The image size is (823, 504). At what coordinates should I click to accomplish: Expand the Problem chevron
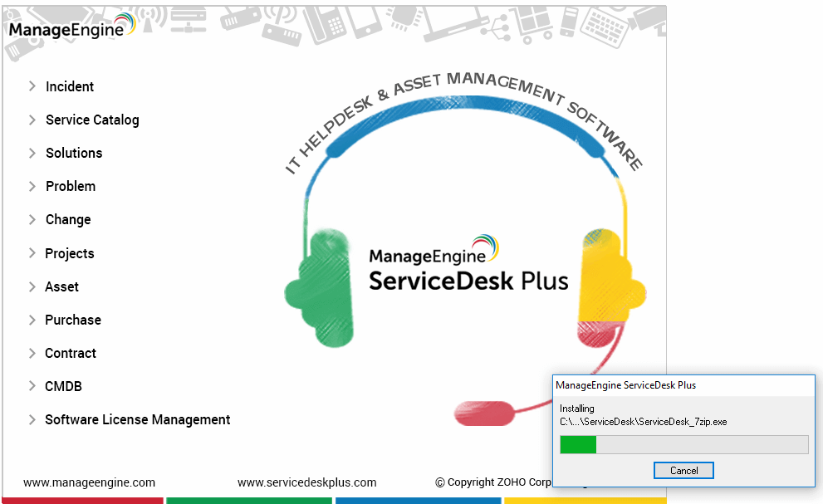coord(32,186)
